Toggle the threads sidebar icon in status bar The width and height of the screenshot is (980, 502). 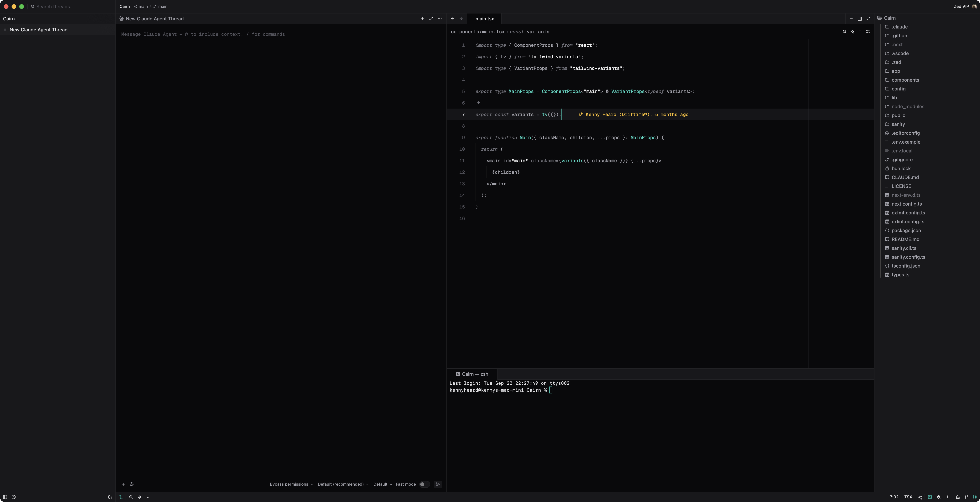coord(5,497)
